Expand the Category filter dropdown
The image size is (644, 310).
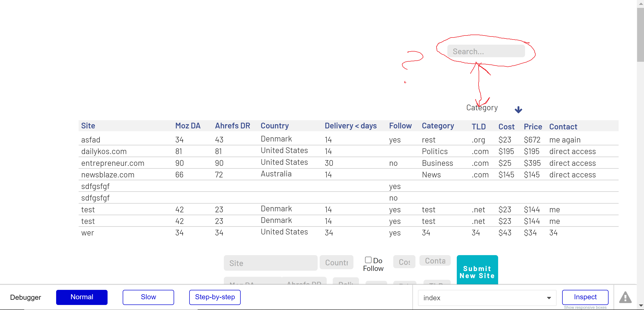click(x=482, y=108)
